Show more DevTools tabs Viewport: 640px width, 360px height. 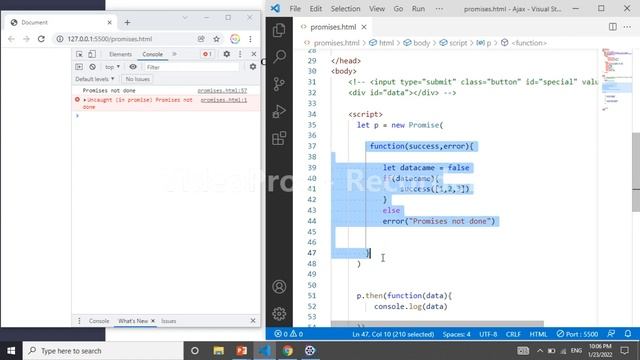click(175, 54)
